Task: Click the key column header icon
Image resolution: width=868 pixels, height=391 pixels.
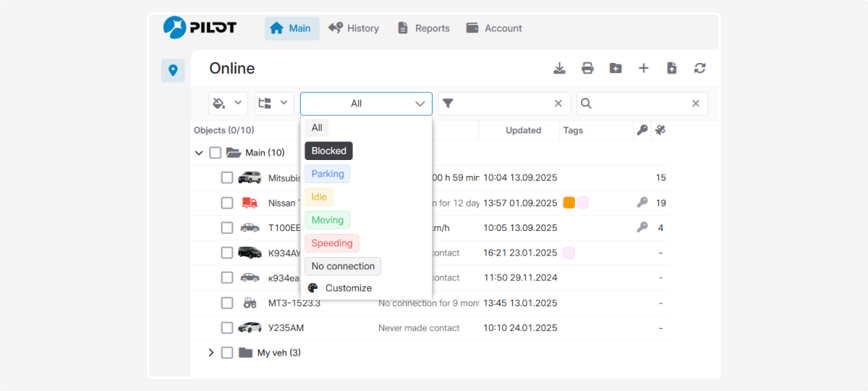Action: [642, 130]
